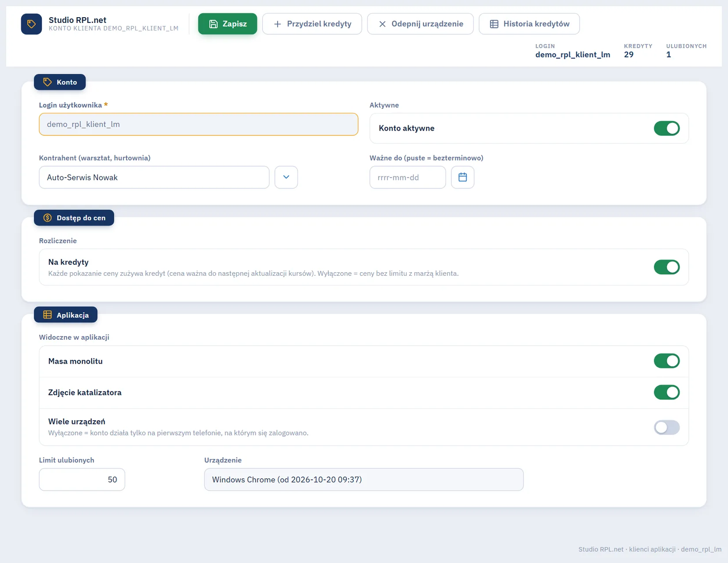Expand the Kontrahent dropdown chevron
728x563 pixels.
286,177
